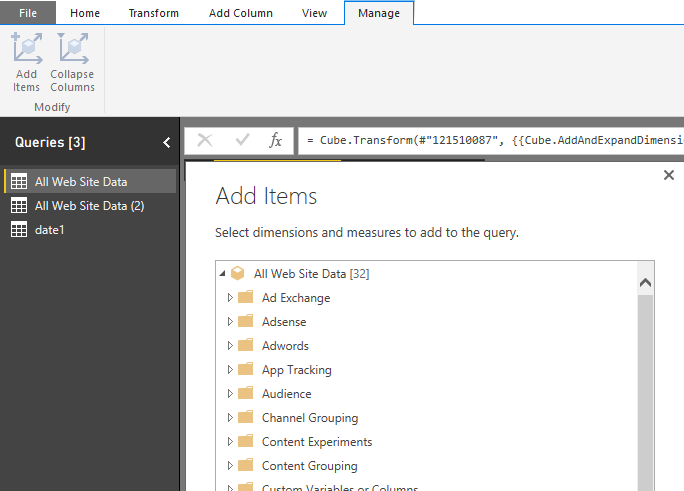Image resolution: width=684 pixels, height=491 pixels.
Task: Select the All Web Site Data query
Action: click(90, 181)
